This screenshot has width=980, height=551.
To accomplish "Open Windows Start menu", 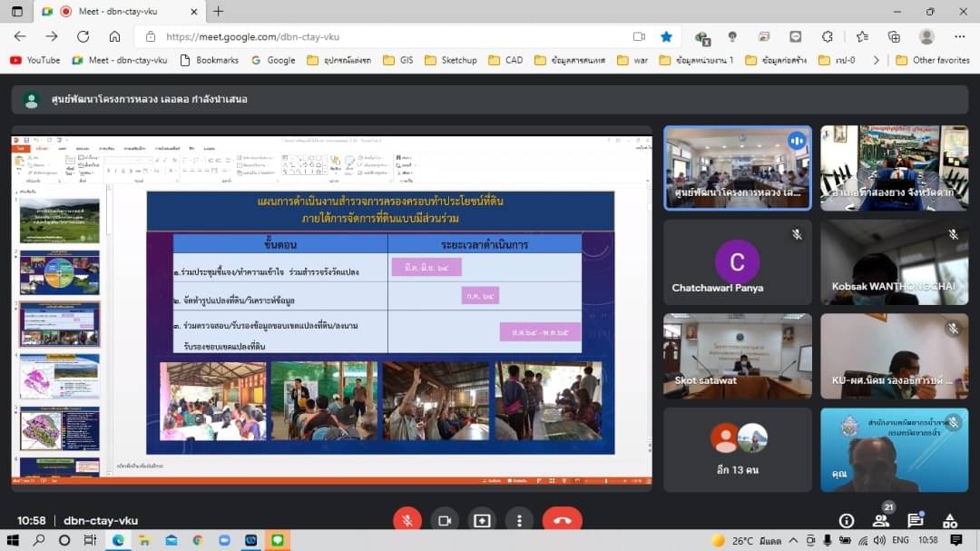I will pyautogui.click(x=13, y=540).
